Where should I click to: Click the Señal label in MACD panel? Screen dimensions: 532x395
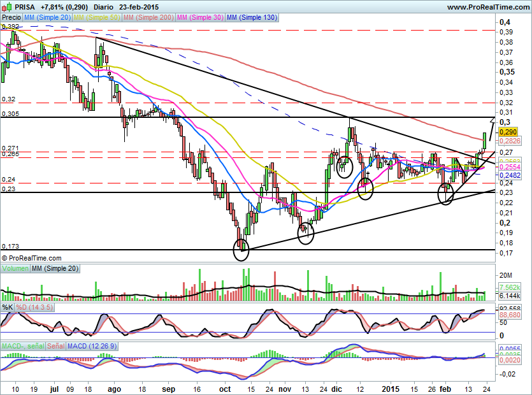[56, 346]
